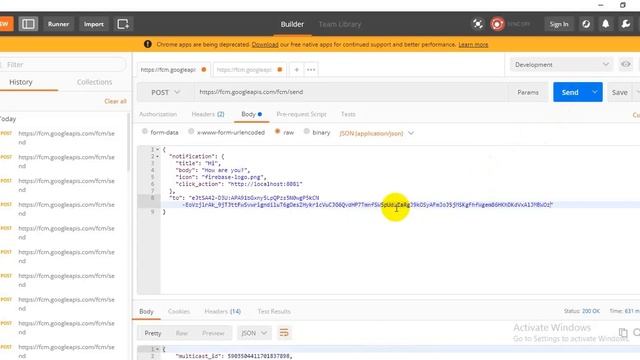Select the binary body radio button
The image size is (640, 360).
307,132
